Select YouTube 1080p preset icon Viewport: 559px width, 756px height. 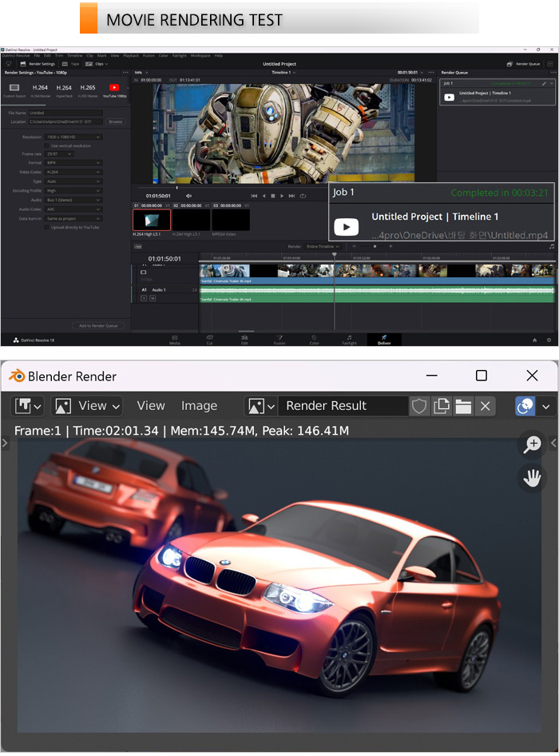(114, 87)
